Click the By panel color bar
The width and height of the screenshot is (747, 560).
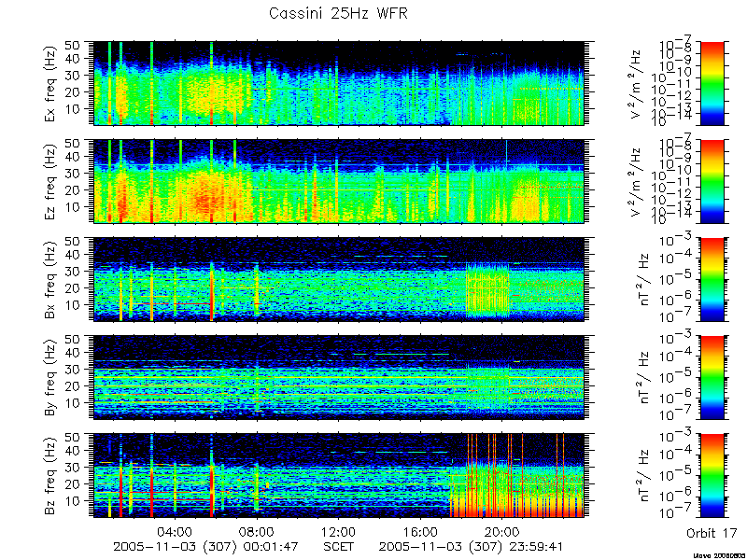tap(712, 377)
